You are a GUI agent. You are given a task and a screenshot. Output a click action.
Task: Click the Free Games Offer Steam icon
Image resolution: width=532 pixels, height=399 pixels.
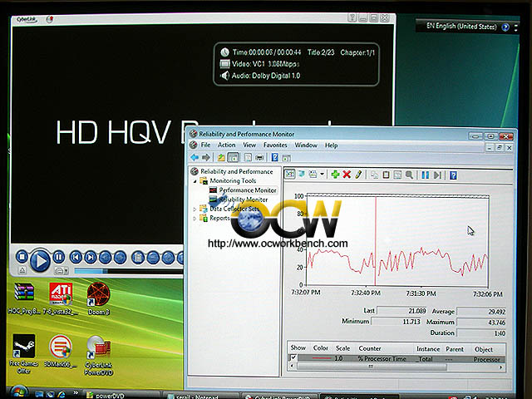pyautogui.click(x=23, y=354)
